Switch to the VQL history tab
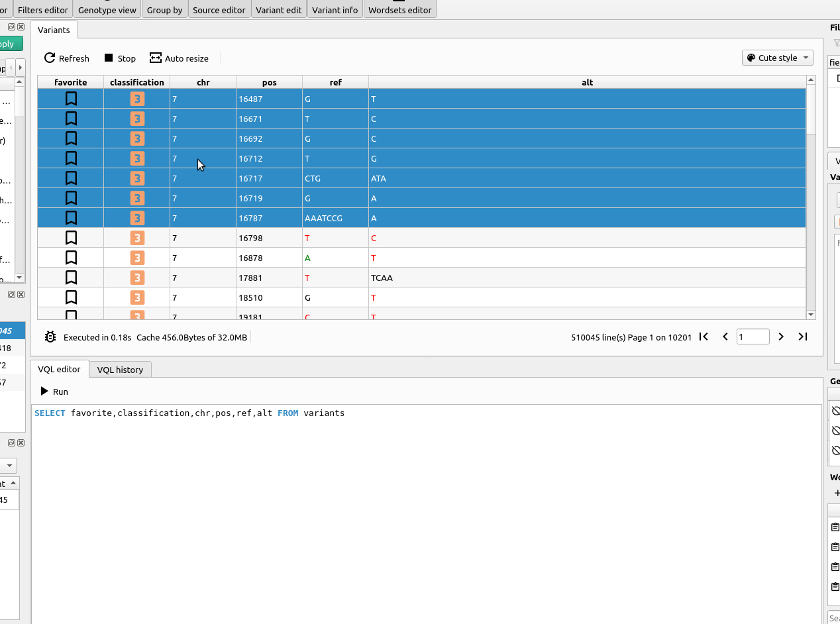The image size is (840, 624). point(120,369)
